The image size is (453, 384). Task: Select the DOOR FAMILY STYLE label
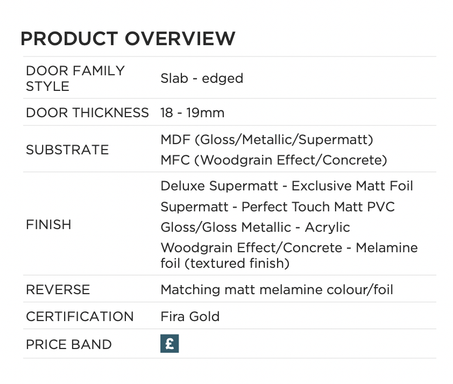click(75, 78)
